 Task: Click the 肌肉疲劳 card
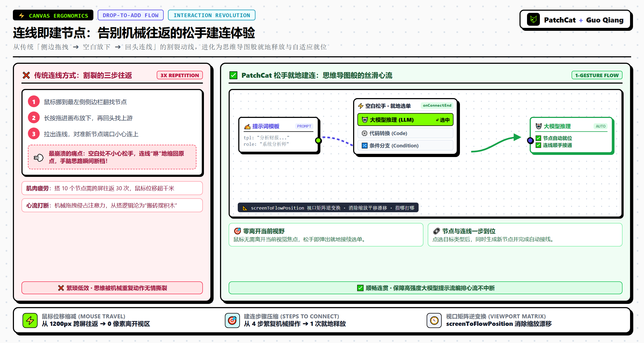pyautogui.click(x=112, y=188)
